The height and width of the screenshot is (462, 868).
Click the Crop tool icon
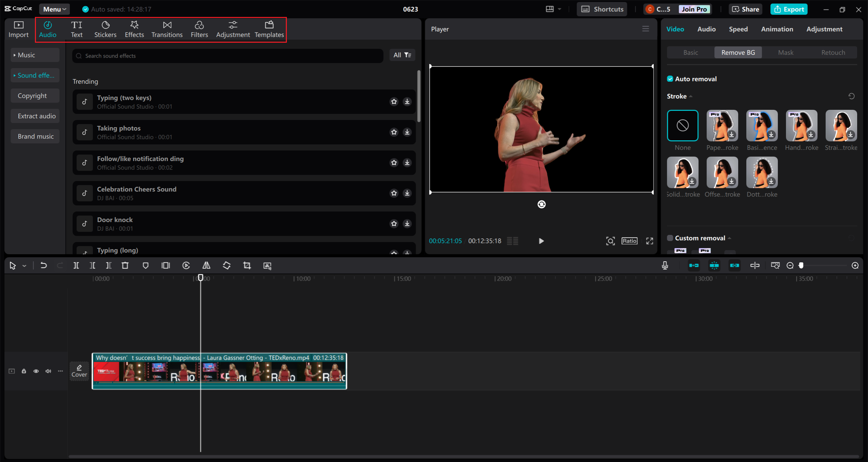click(247, 265)
